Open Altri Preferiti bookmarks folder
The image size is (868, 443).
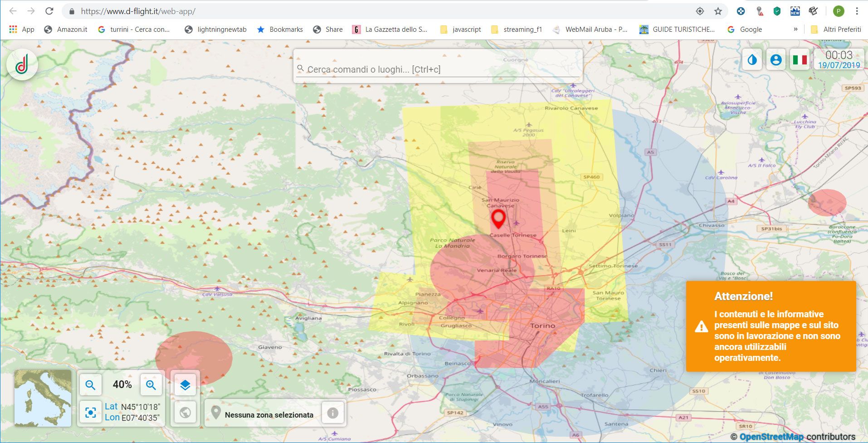(837, 29)
